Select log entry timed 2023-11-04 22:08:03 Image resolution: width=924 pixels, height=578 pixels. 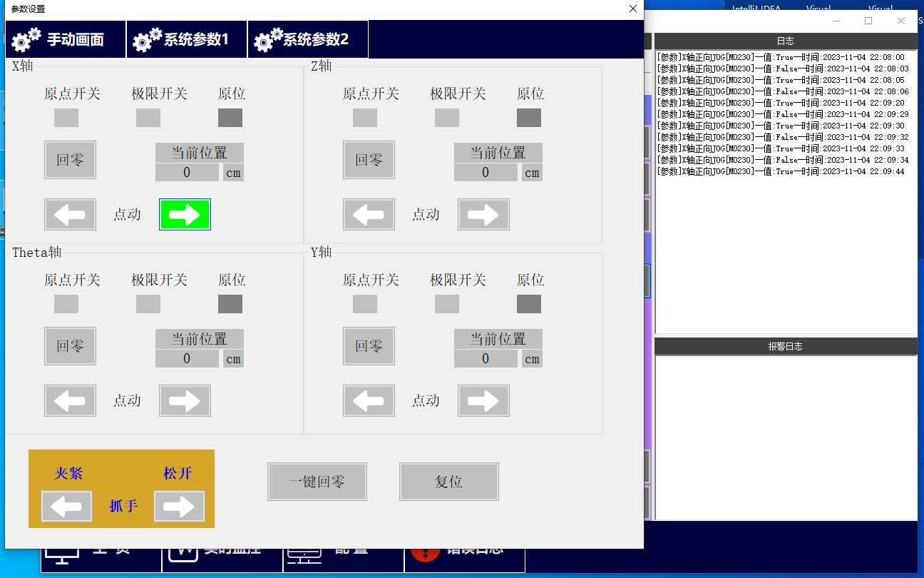(x=783, y=69)
